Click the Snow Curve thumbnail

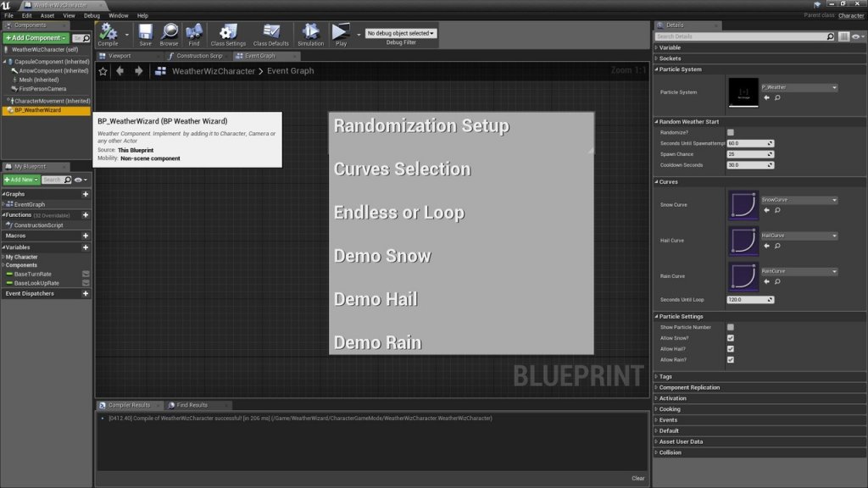743,205
